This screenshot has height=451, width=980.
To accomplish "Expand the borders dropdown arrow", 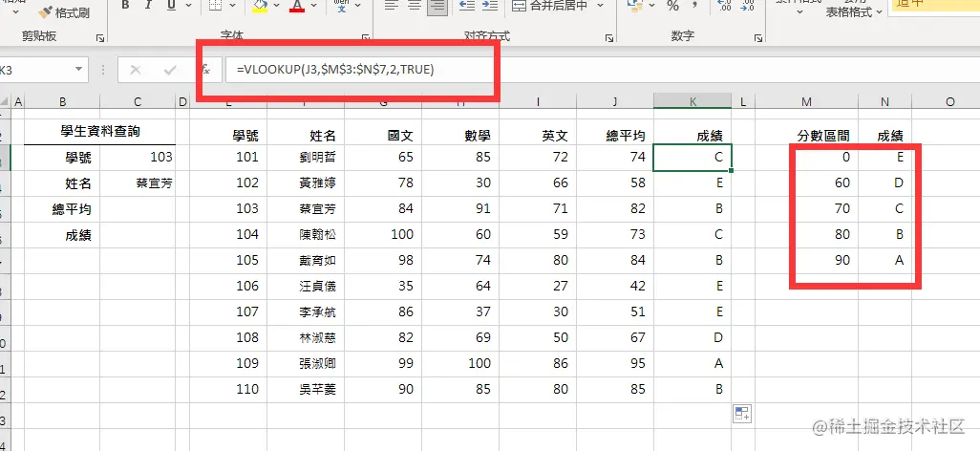I will 233,5.
